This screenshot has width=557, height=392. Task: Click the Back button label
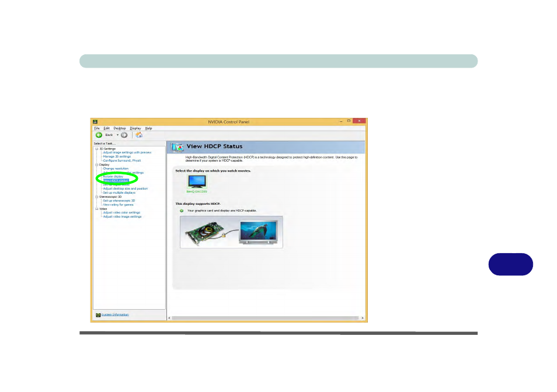(109, 135)
